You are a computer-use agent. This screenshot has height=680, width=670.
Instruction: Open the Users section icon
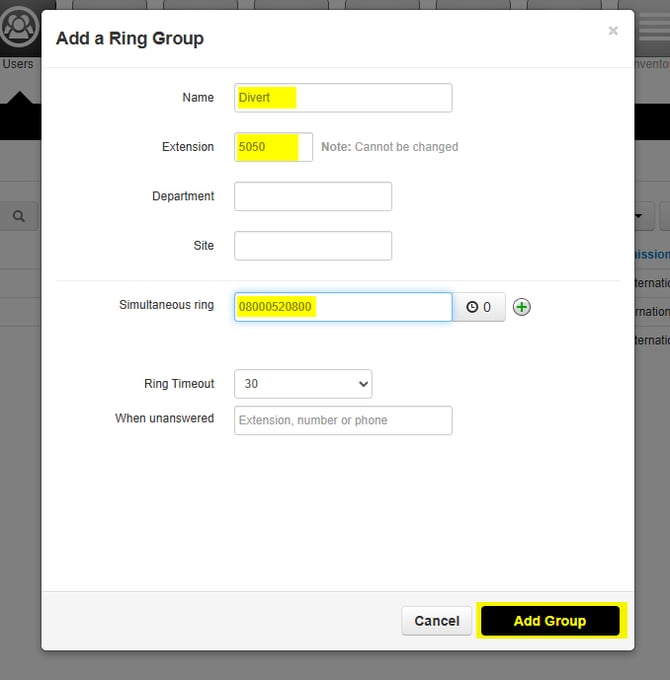(x=18, y=27)
